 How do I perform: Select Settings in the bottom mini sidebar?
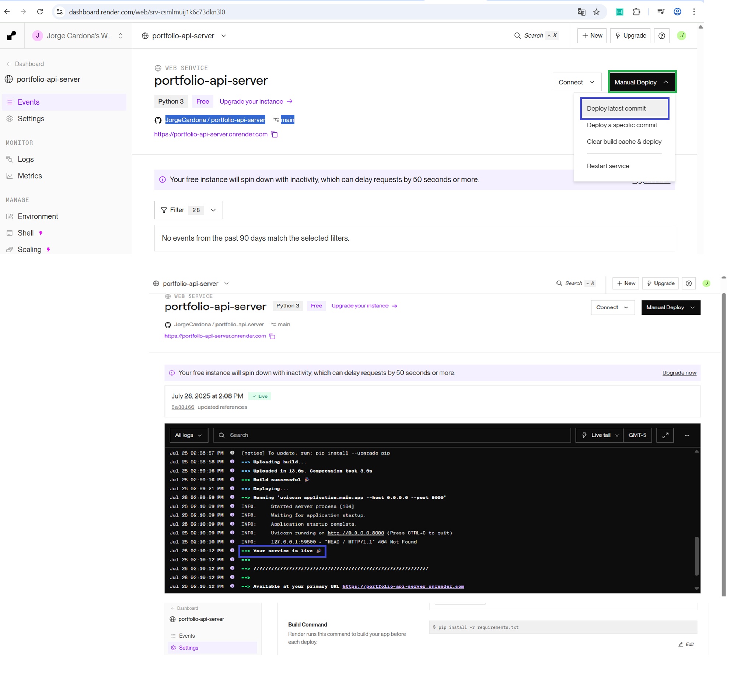click(213, 648)
